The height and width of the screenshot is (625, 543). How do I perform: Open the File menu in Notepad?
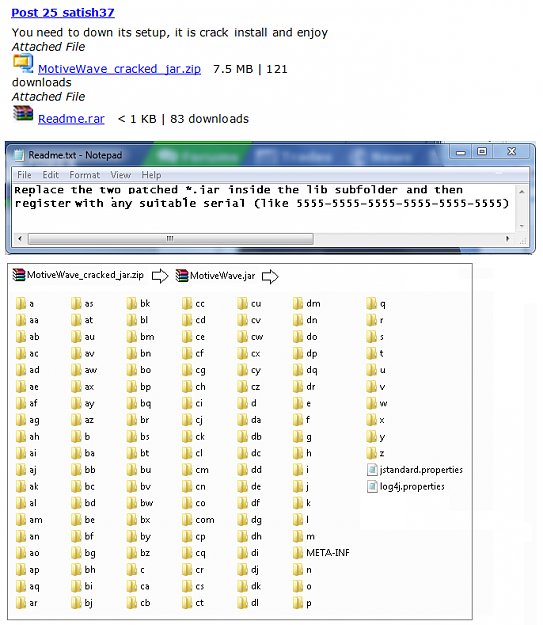pos(24,175)
